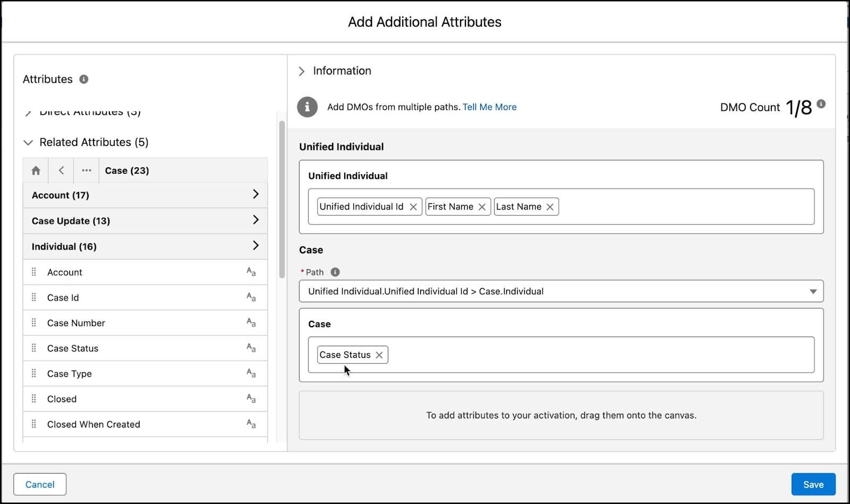850x504 pixels.
Task: Remove the Case Status attribute chip
Action: 379,355
